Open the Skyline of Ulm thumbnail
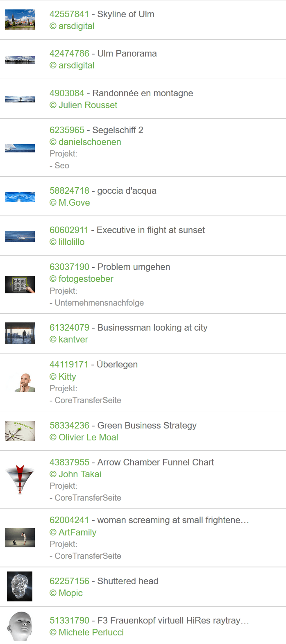The width and height of the screenshot is (286, 644). (20, 20)
